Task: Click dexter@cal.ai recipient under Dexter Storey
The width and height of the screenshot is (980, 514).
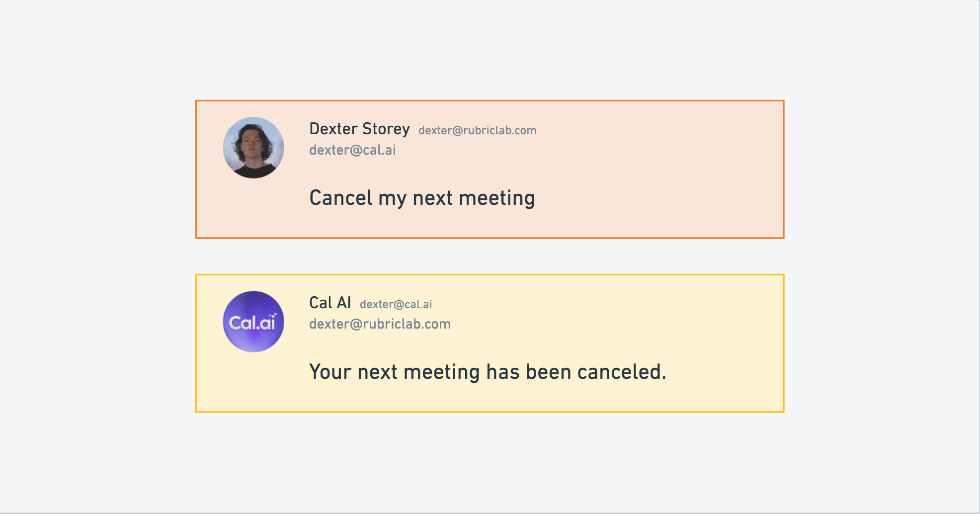Action: 352,150
